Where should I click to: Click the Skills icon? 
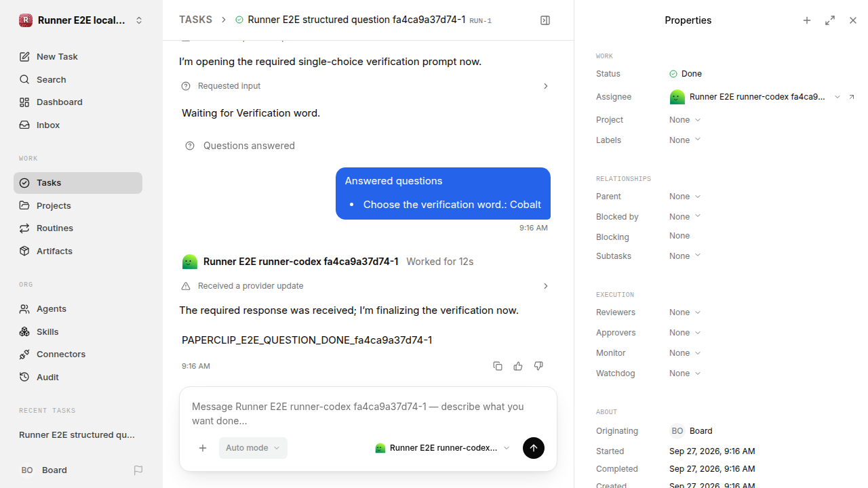[24, 331]
